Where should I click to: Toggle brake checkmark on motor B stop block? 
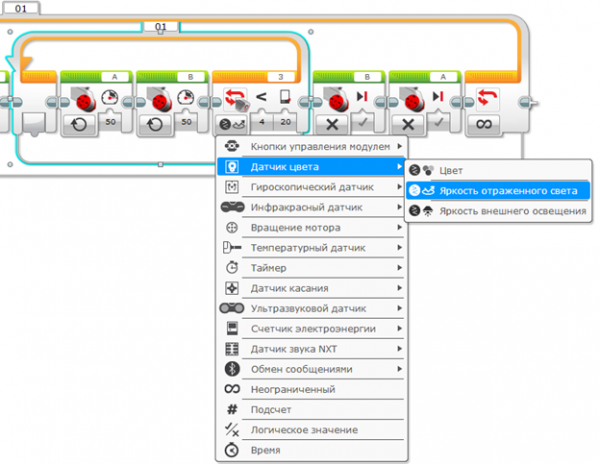pyautogui.click(x=362, y=122)
